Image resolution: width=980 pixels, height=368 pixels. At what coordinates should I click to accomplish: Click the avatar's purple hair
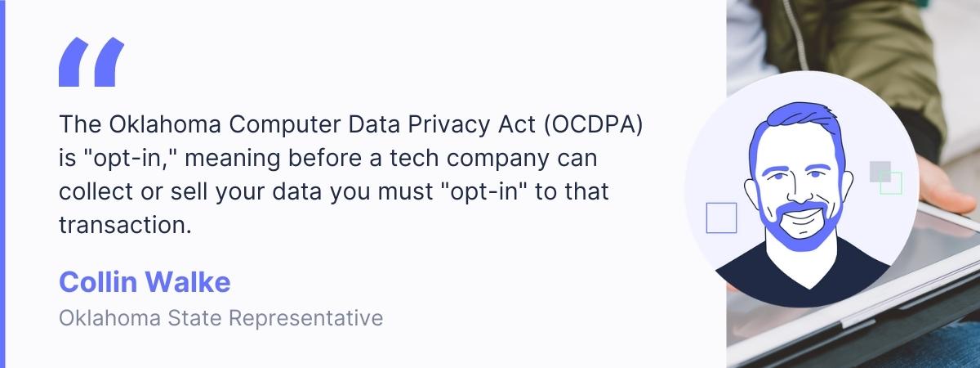[790, 123]
